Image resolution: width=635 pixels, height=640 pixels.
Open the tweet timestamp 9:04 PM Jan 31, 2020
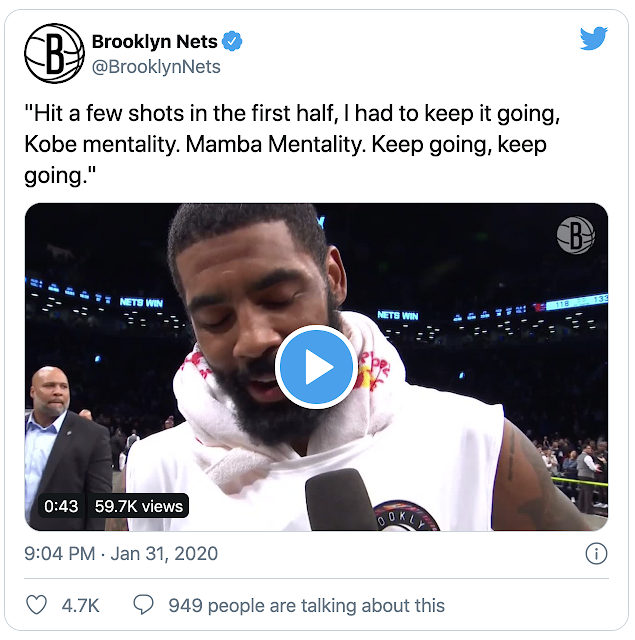point(121,554)
